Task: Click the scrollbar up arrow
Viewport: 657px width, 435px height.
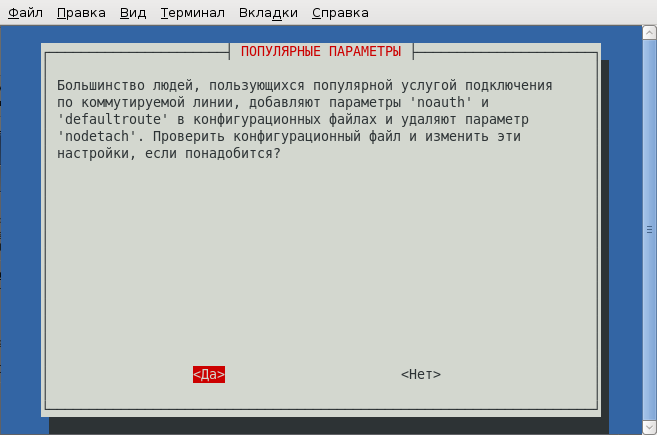Action: click(649, 32)
